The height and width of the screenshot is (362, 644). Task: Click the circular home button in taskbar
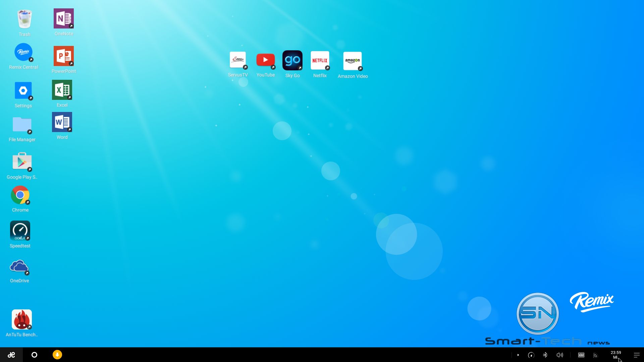pyautogui.click(x=34, y=355)
